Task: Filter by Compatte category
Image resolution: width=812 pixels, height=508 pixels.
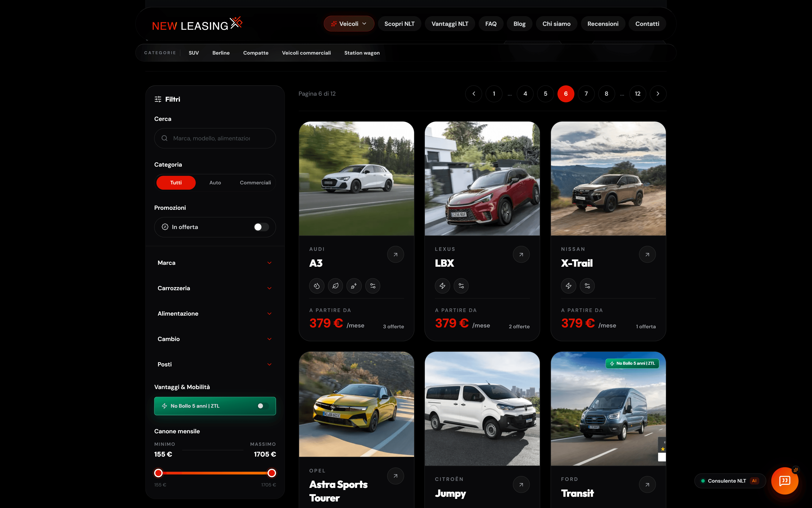Action: (256, 53)
